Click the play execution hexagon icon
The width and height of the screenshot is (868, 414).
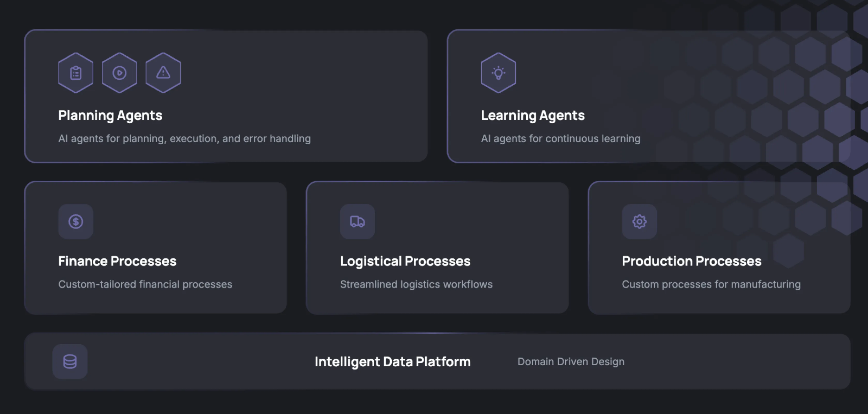click(x=119, y=73)
